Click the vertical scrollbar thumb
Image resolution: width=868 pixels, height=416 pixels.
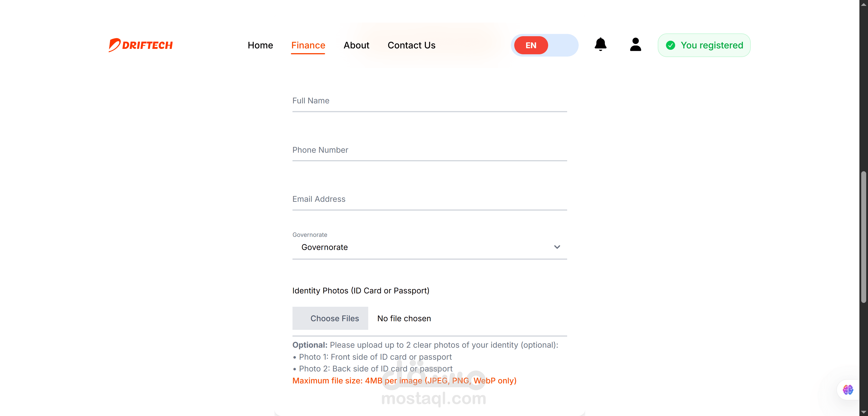(x=863, y=236)
